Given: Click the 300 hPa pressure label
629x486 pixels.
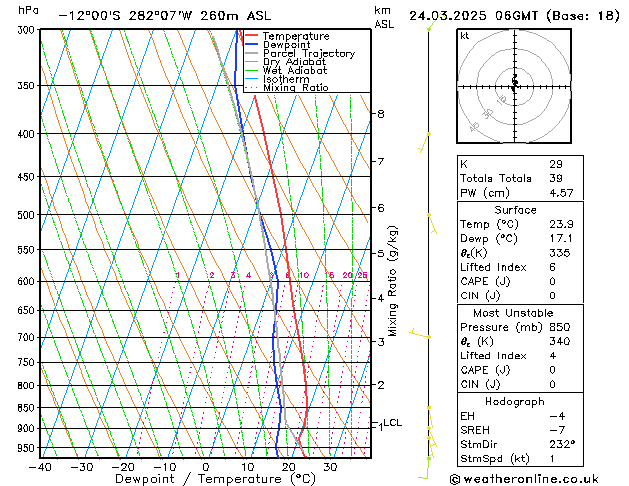Looking at the screenshot, I should [x=28, y=30].
